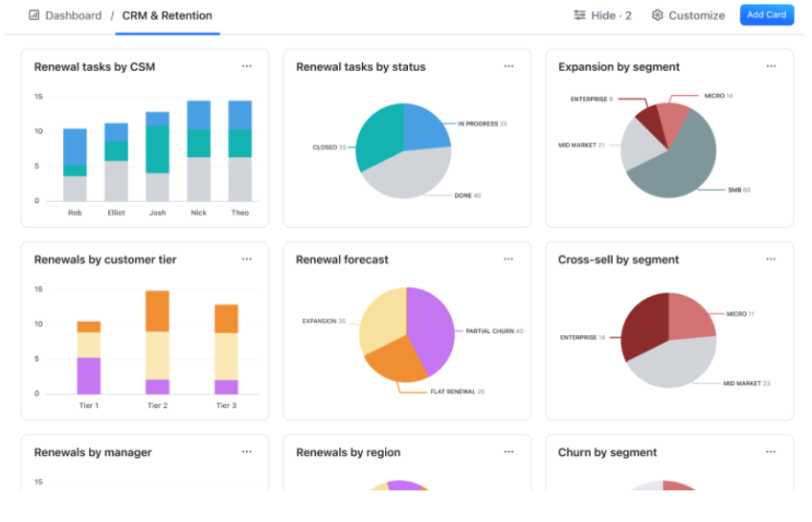Screen dimensions: 812x522
Task: Open more options for Renewals by customer tier
Action: [x=247, y=260]
